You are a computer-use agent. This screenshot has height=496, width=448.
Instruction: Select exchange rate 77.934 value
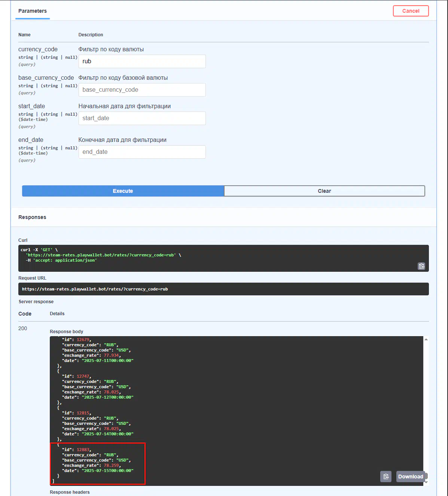(111, 355)
